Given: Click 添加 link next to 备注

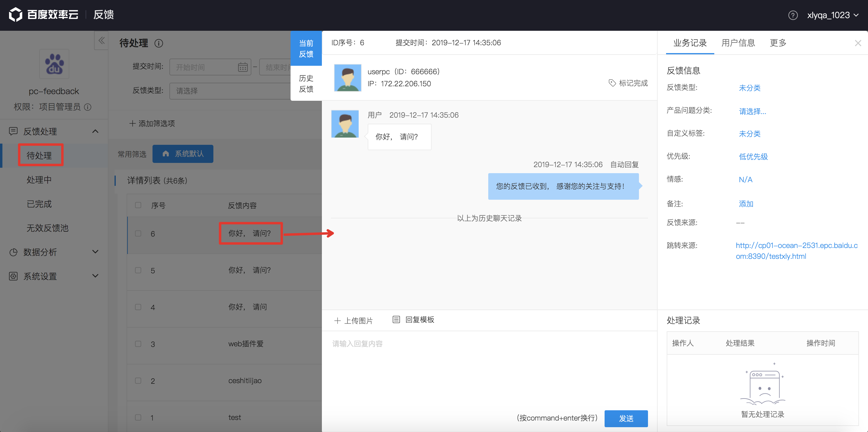Looking at the screenshot, I should click(746, 204).
